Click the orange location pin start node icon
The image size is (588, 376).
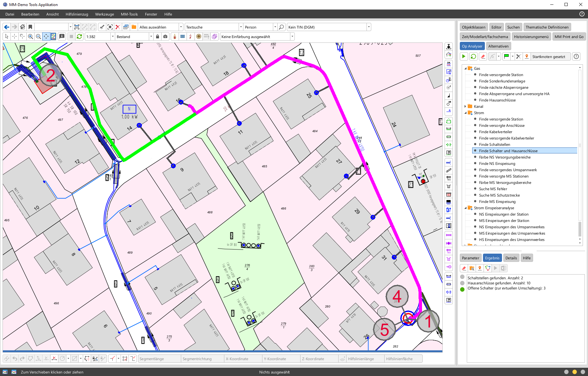tap(527, 56)
